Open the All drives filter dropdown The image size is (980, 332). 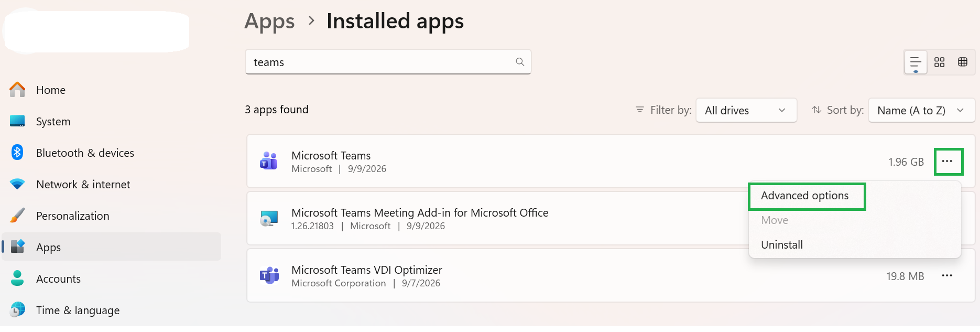[746, 110]
